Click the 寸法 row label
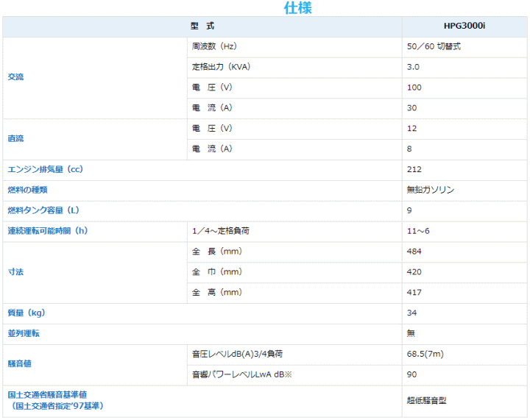The width and height of the screenshot is (530, 420). [16, 271]
